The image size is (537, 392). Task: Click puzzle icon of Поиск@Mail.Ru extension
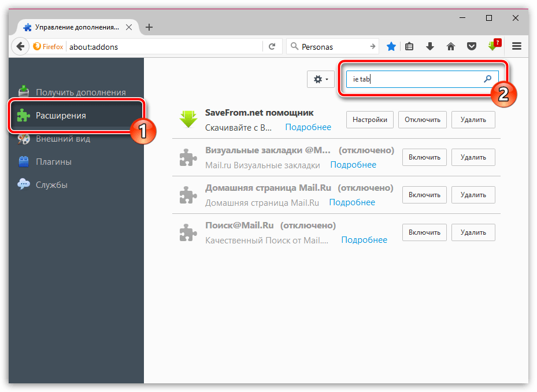click(188, 232)
